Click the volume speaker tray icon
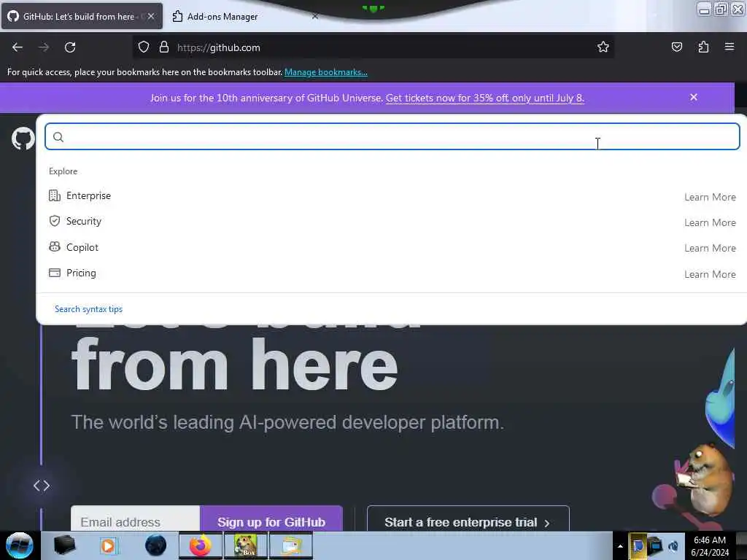 [x=673, y=545]
